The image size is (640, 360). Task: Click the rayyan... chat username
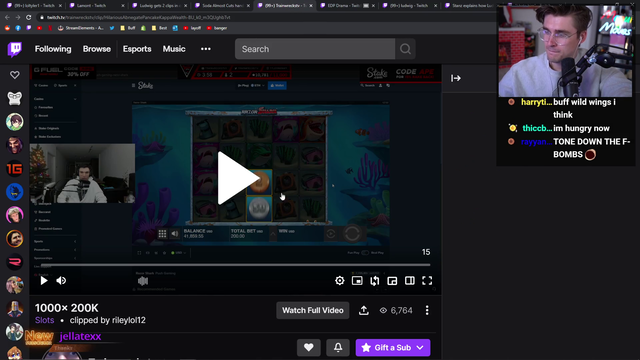point(536,142)
